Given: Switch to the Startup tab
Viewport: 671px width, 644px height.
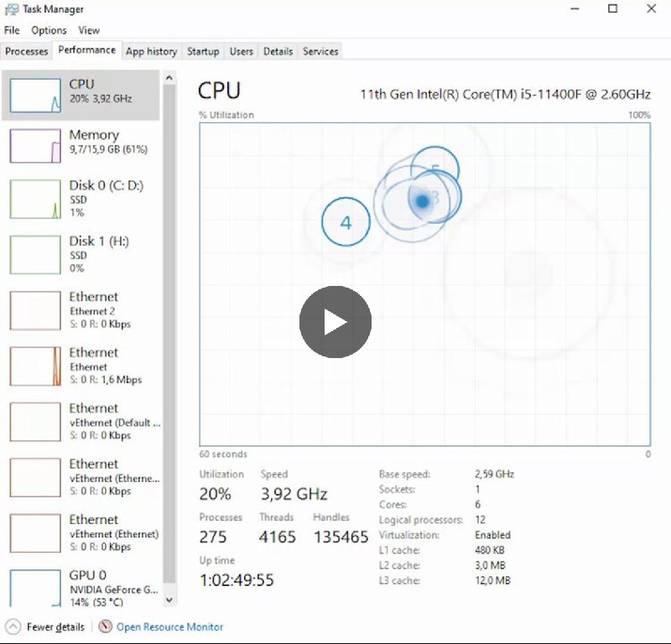Looking at the screenshot, I should 203,51.
